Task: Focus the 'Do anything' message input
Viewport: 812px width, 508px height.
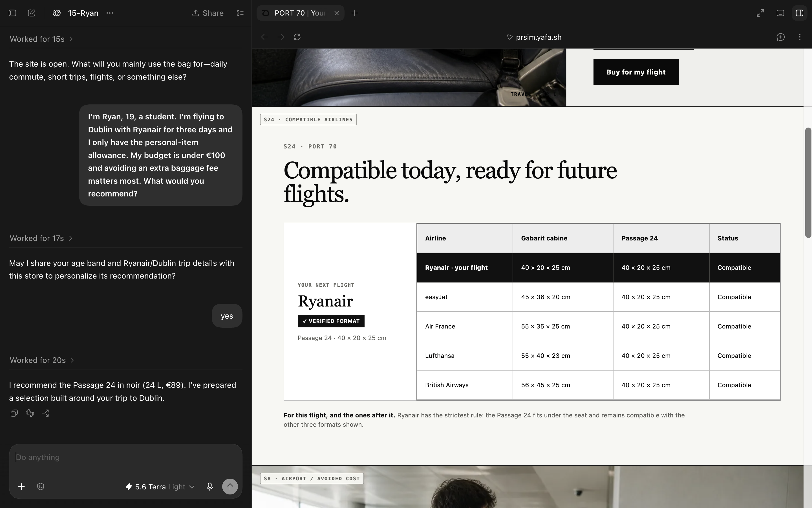Action: (x=126, y=457)
